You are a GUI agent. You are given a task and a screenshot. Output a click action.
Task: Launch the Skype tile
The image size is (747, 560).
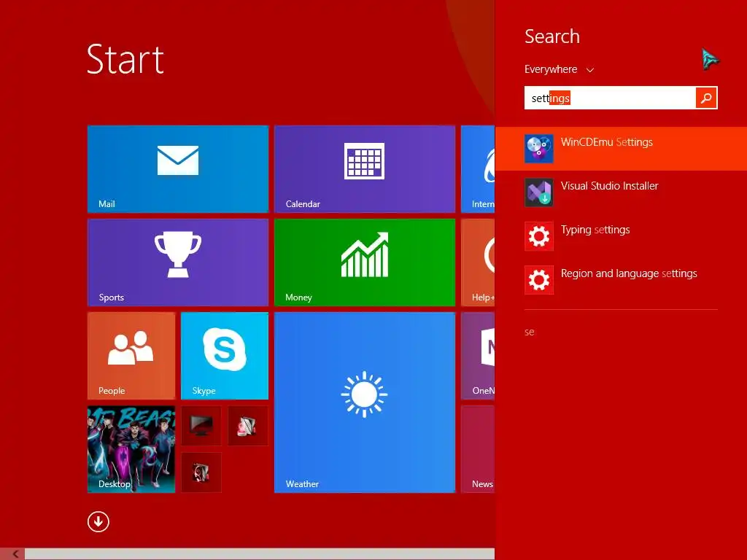tap(225, 355)
